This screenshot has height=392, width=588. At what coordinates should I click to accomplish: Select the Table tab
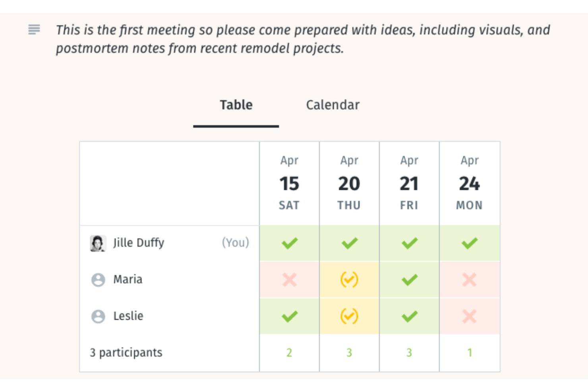[236, 104]
